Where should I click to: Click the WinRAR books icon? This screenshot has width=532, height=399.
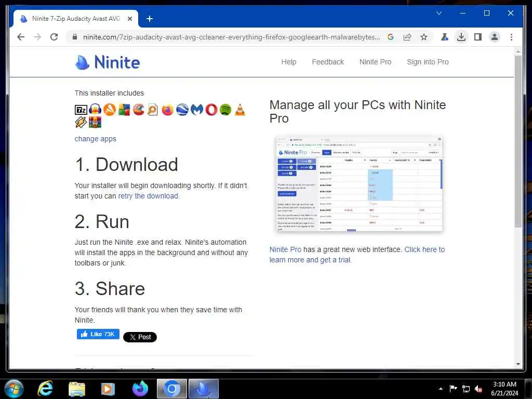[x=96, y=122]
